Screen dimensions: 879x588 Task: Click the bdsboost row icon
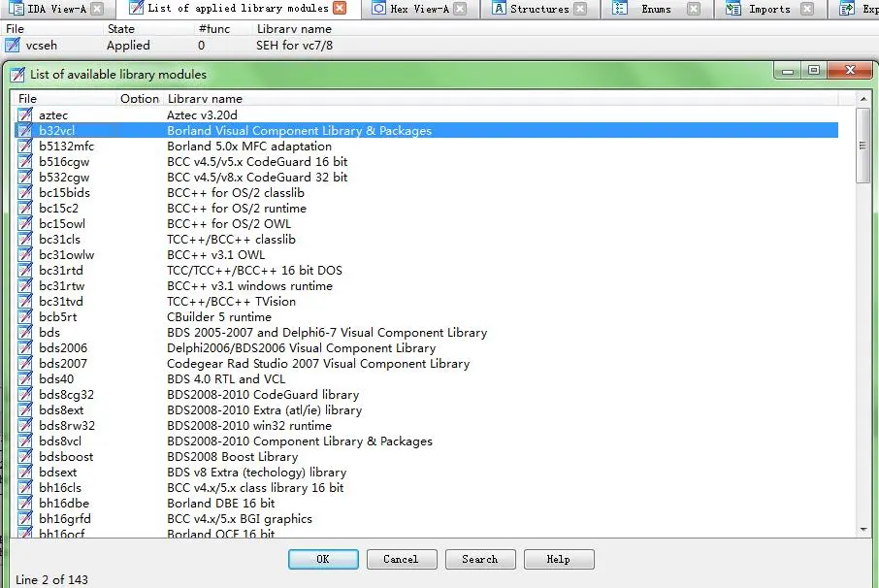[x=24, y=456]
